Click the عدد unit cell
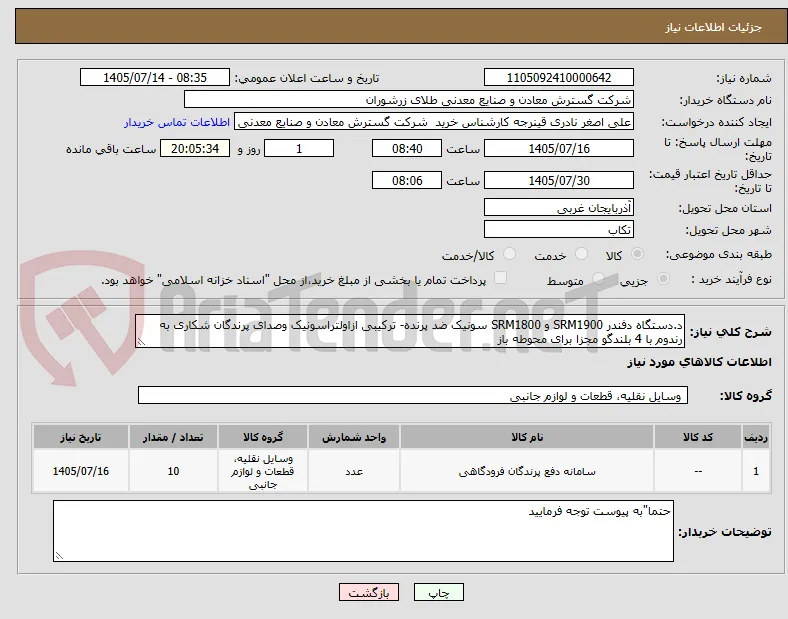Image resolution: width=788 pixels, height=619 pixels. [x=354, y=471]
